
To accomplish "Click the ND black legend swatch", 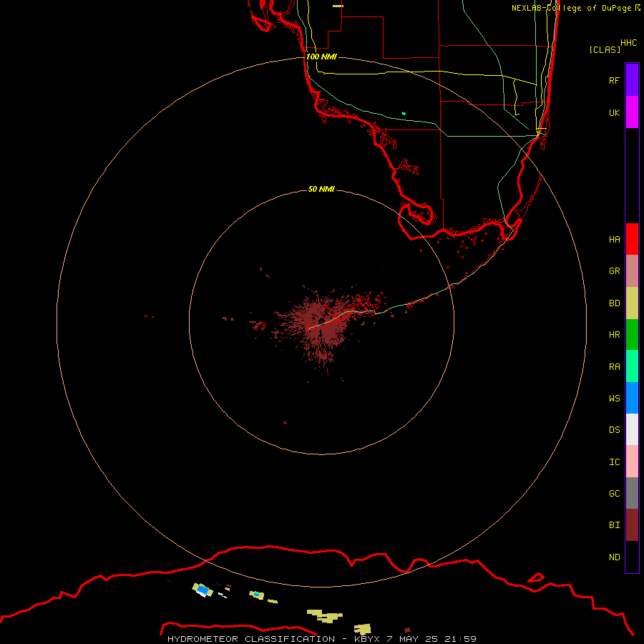I will (x=632, y=557).
